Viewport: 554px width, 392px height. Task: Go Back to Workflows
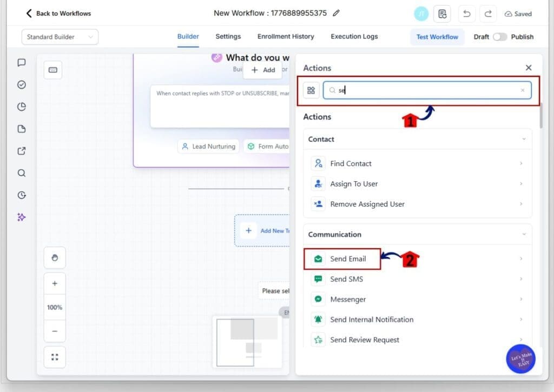point(58,14)
